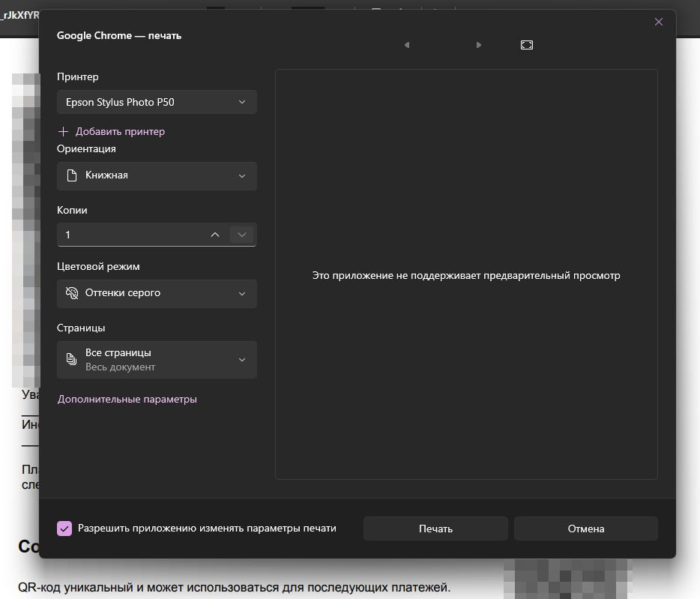The height and width of the screenshot is (599, 700).
Task: Expand the Ориентация Книжная dropdown chevron
Action: (x=242, y=175)
